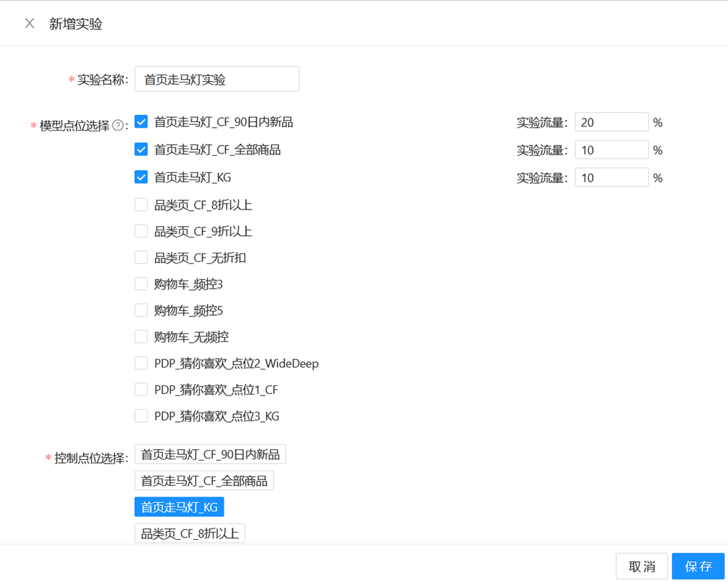Enable 品类页_CF_8折以上 model point

point(141,205)
